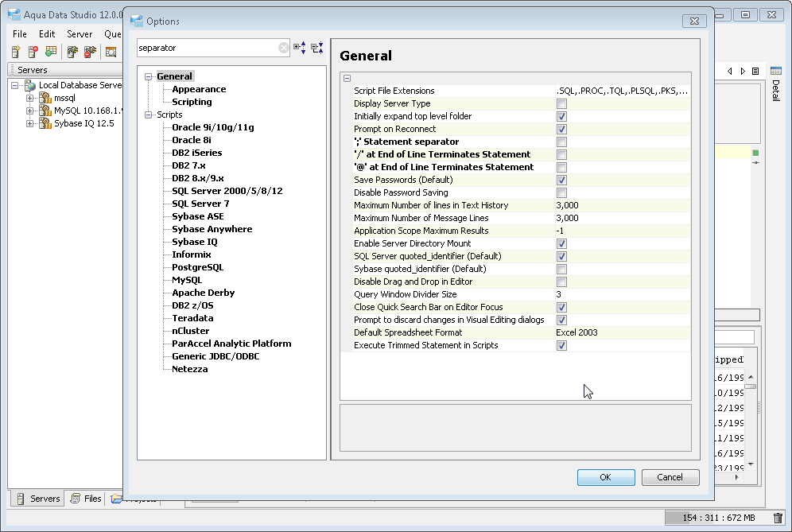
Task: Click OK to apply options
Action: click(606, 477)
